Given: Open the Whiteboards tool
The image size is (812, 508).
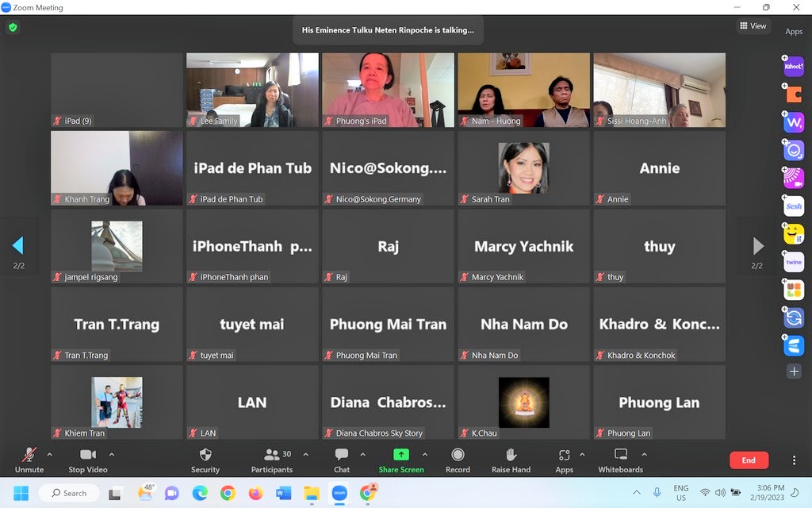Looking at the screenshot, I should (620, 460).
